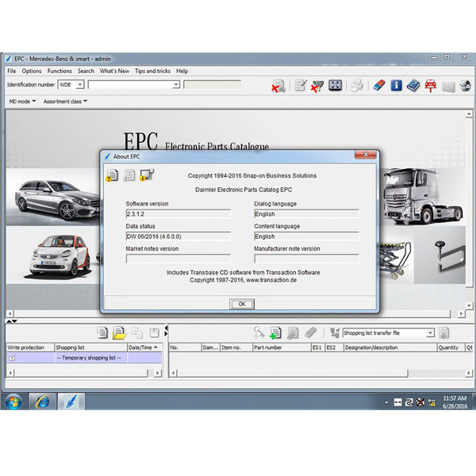Open the Tips and tricks menu
Image resolution: width=476 pixels, height=476 pixels.
[x=152, y=71]
